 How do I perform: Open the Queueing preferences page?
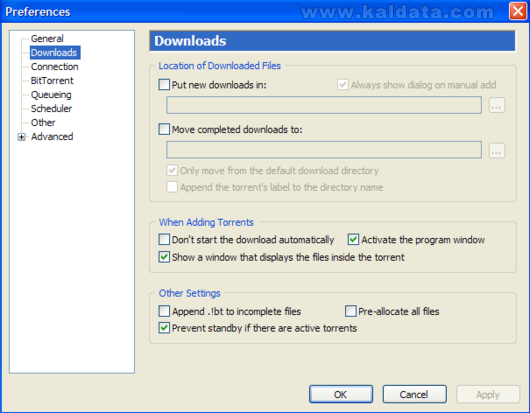[51, 95]
